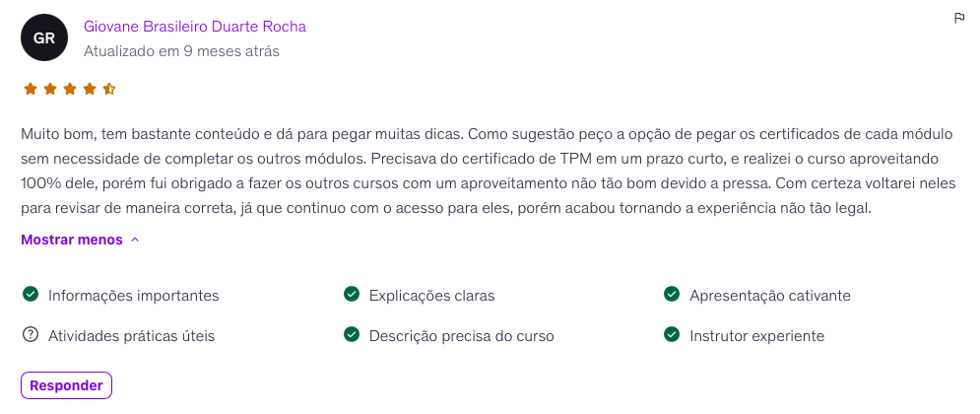Screen dimensions: 980x414
Task: Click the half-filled fifth star
Action: (x=109, y=89)
